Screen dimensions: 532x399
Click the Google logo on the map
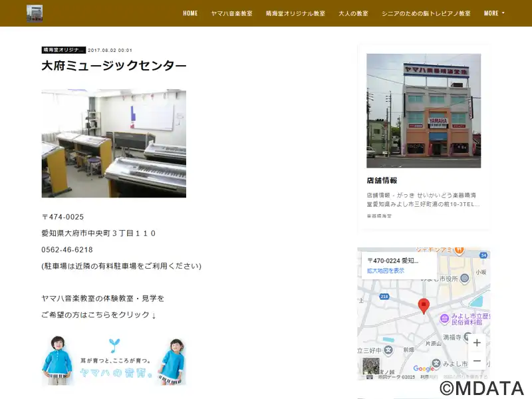423,368
